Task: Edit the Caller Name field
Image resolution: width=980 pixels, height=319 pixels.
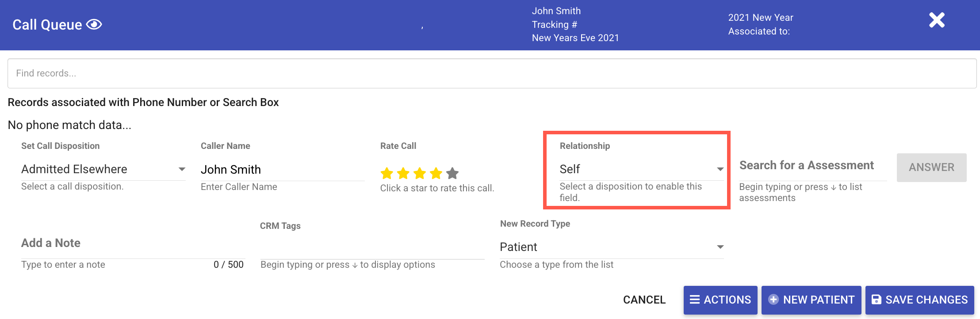Action: point(282,170)
